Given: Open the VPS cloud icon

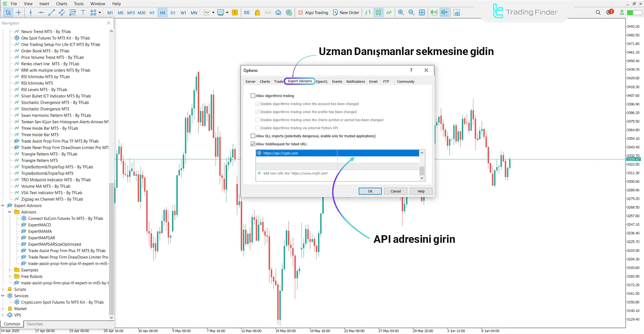Looking at the screenshot, I should coord(278,12).
